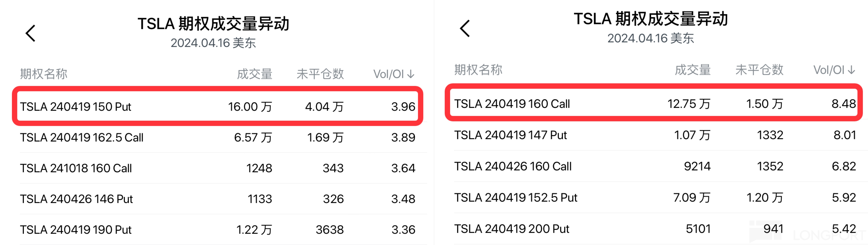Click left panel 成交量 column header
This screenshot has height=245, width=868.
[x=254, y=74]
